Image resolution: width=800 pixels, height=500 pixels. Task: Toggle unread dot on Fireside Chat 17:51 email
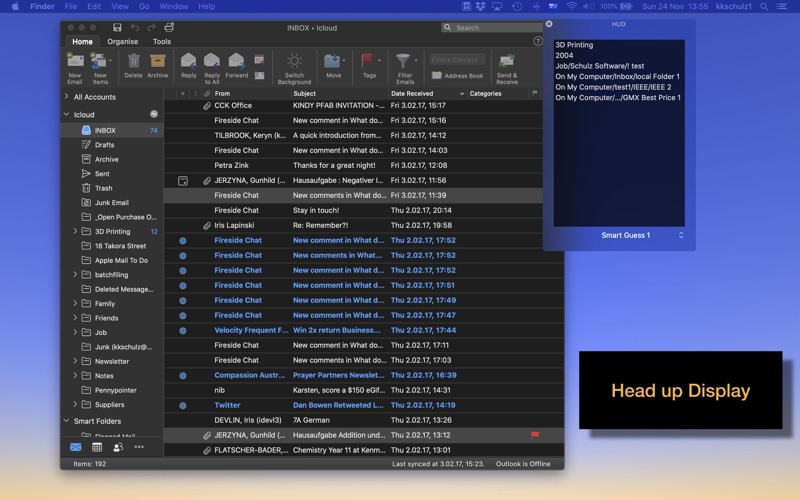(x=183, y=286)
